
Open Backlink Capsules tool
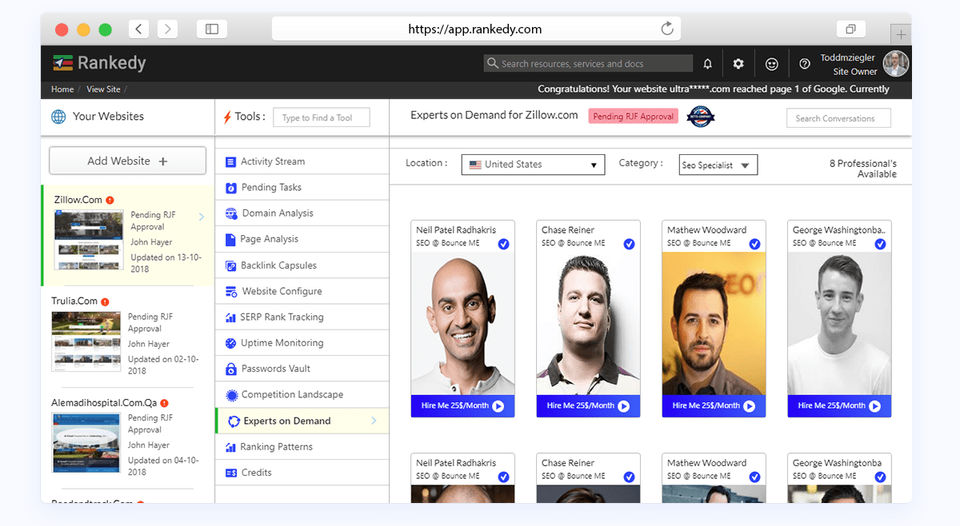pos(302,265)
